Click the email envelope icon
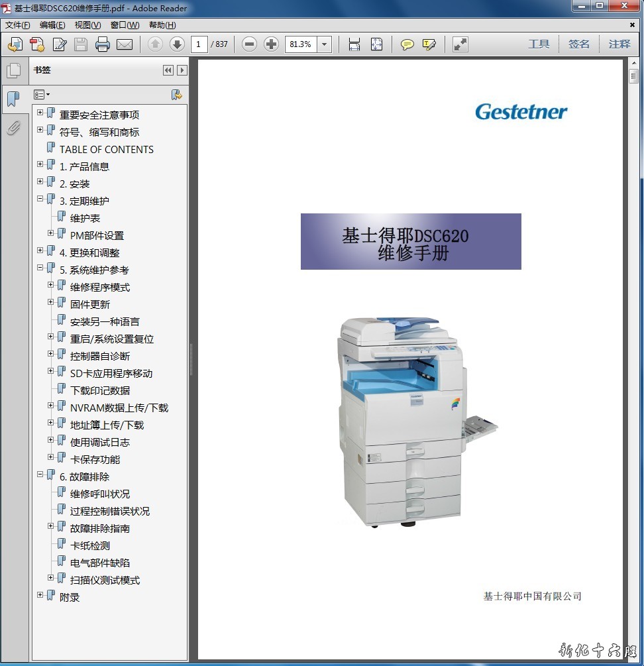644x666 pixels. 125,44
